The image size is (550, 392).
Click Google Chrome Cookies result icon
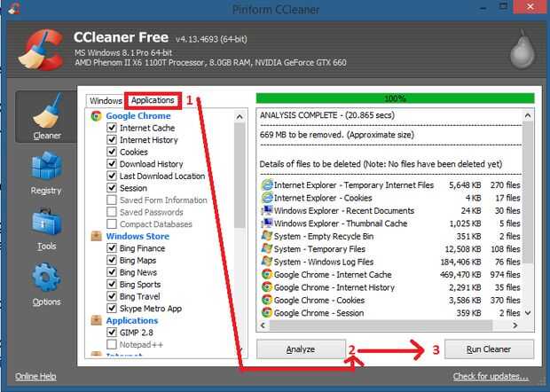[267, 300]
